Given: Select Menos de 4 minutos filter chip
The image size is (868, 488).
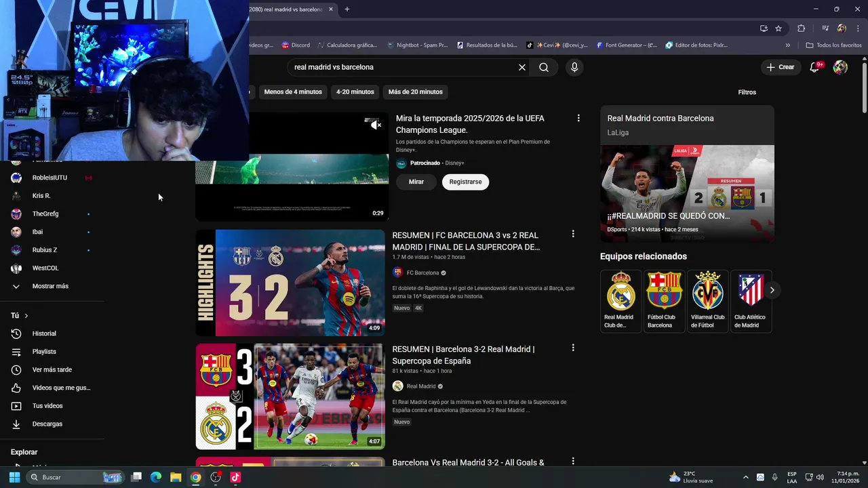Looking at the screenshot, I should click(293, 91).
